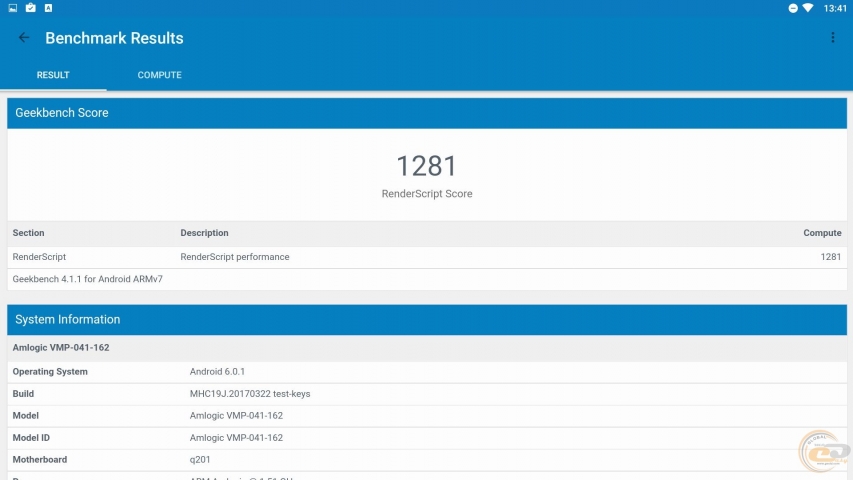Tap the Geekbench Score section header
This screenshot has width=853, height=480.
[426, 113]
